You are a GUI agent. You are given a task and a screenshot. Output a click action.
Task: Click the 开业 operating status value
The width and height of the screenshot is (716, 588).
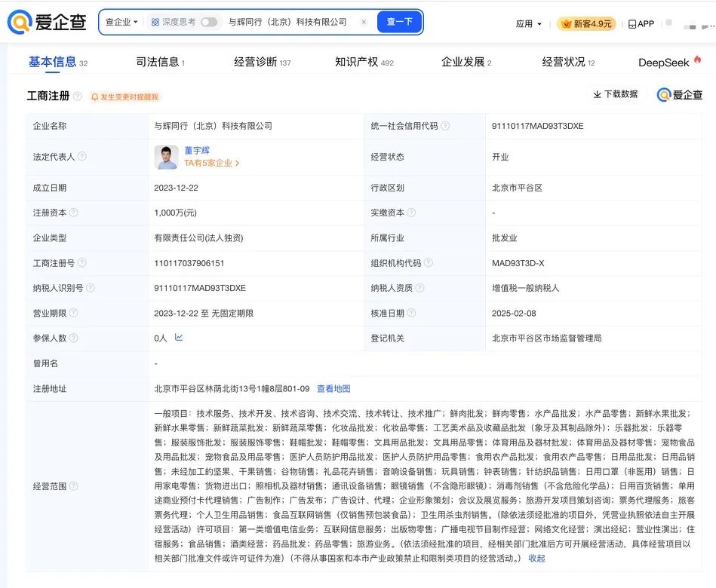pos(500,157)
